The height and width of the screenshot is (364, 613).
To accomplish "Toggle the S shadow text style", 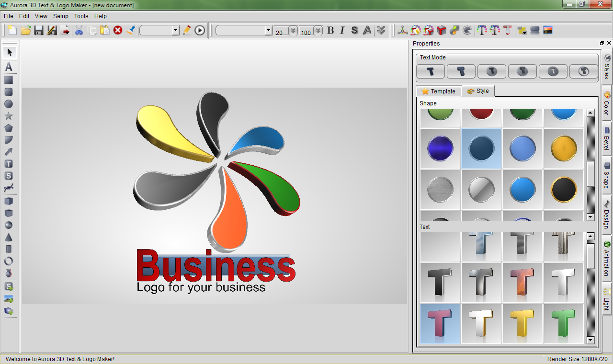I will coord(354,31).
